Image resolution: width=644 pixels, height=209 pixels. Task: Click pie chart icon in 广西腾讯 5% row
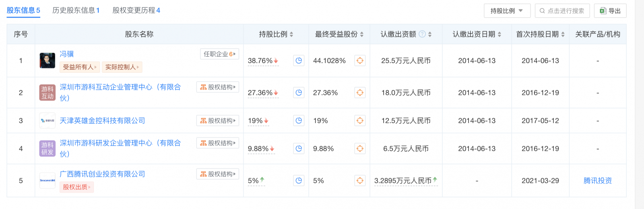click(299, 181)
